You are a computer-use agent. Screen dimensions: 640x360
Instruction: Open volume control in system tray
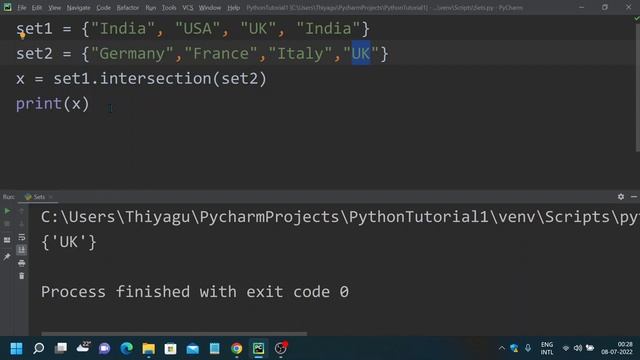(x=578, y=348)
